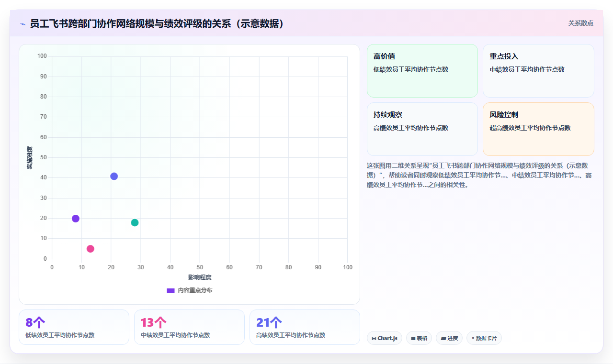Viewport: 613px width, 364px height.
Task: Click the 进度 tag chip
Action: pyautogui.click(x=449, y=338)
